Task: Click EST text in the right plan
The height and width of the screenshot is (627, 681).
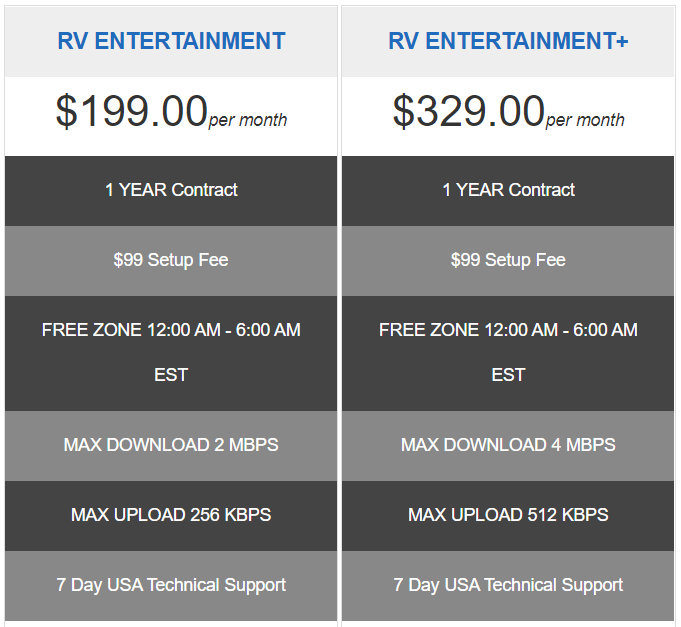Action: tap(508, 375)
